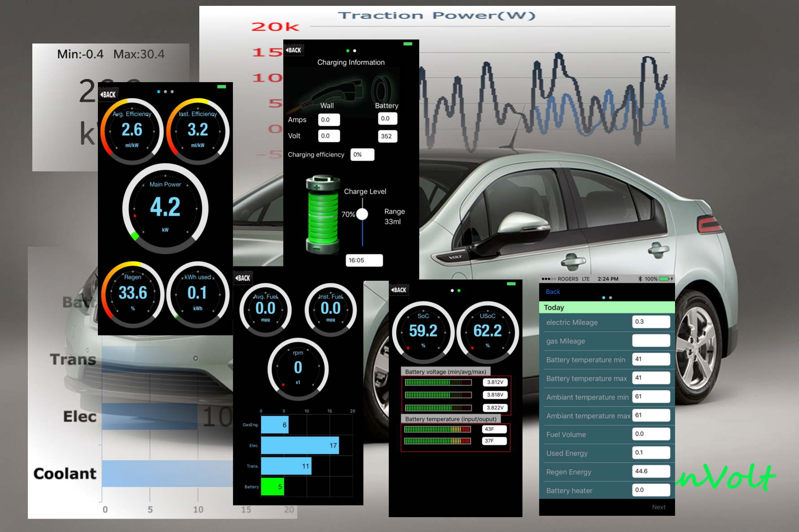Tap the BACK icon on the Charging Information screen
The height and width of the screenshot is (532, 799).
[x=294, y=50]
